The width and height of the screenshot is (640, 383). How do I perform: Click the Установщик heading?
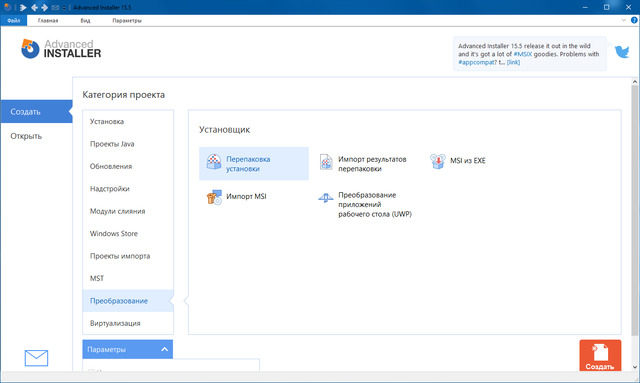click(x=224, y=130)
